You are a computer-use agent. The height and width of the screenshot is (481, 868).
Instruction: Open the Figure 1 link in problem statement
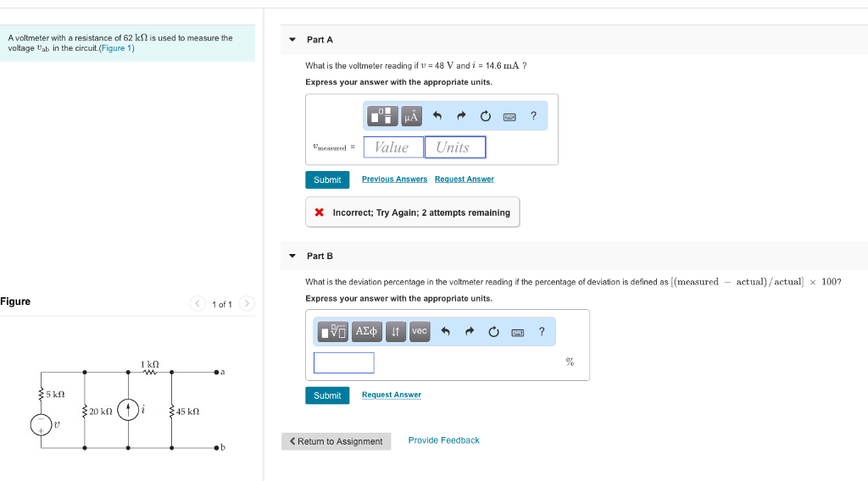(116, 48)
